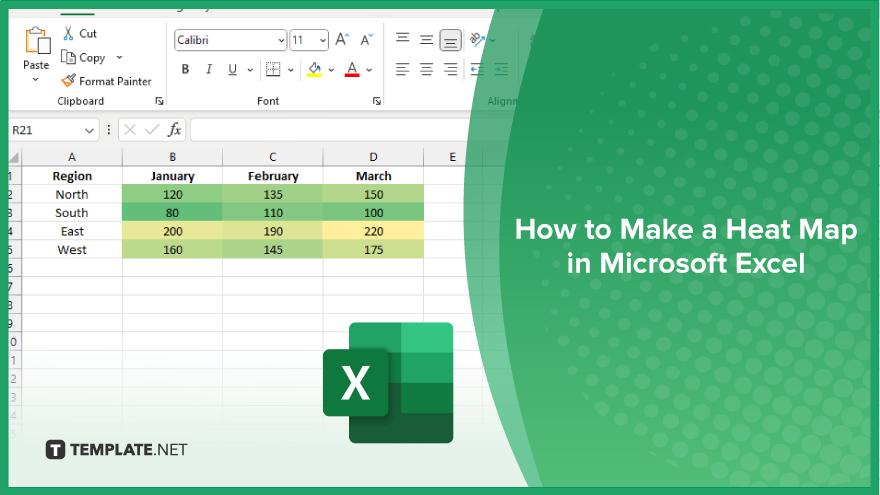Open font color palette arrow
The height and width of the screenshot is (495, 880).
[369, 70]
